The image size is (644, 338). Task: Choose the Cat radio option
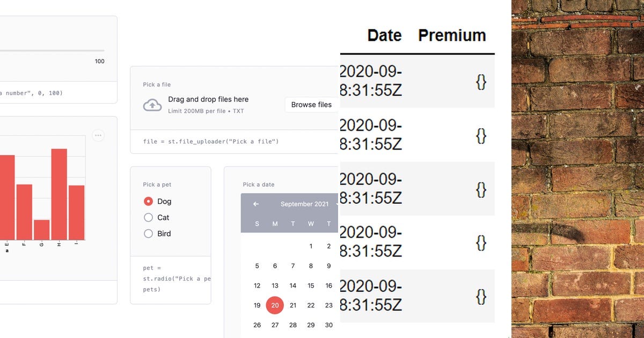(x=149, y=218)
